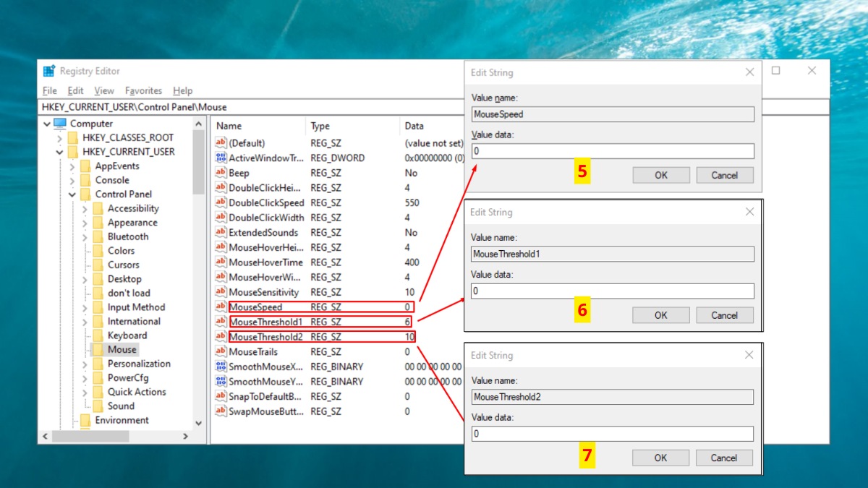Select the don't load folder icon
The width and height of the screenshot is (868, 488).
point(98,293)
